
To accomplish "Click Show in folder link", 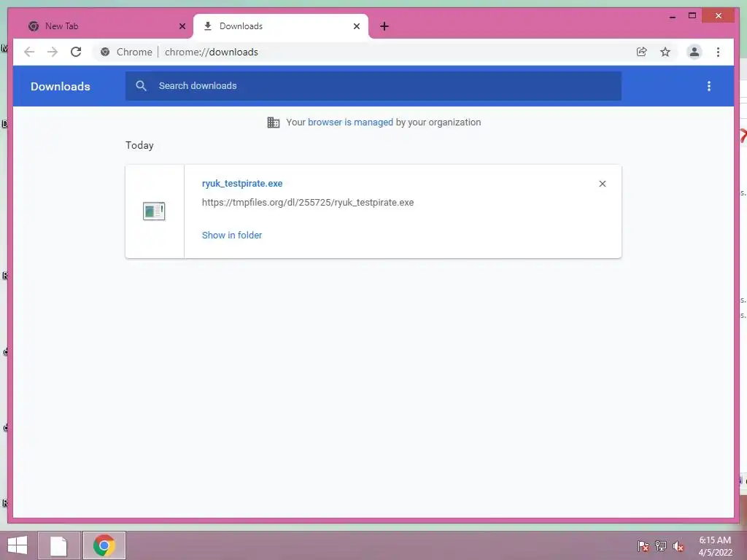I will 232,236.
